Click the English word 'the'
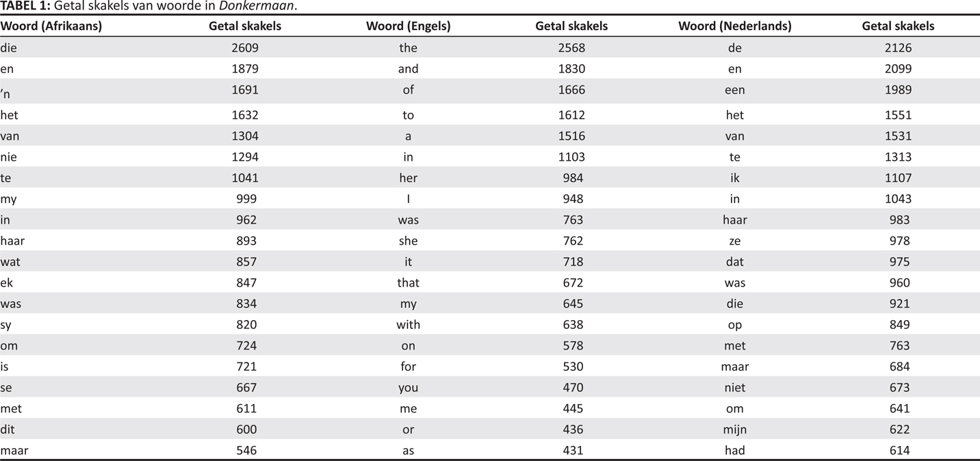This screenshot has height=461, width=980. [408, 48]
